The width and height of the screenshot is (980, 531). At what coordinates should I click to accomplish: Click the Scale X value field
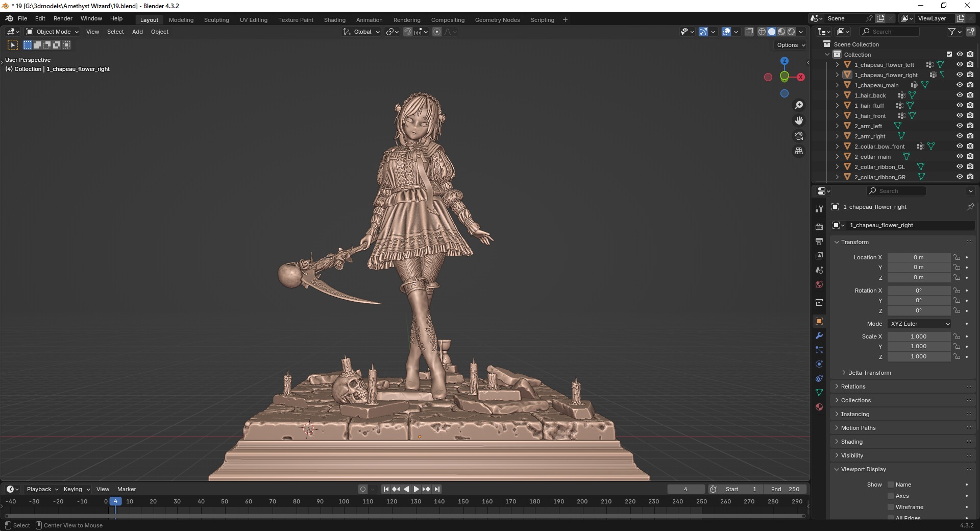(918, 336)
